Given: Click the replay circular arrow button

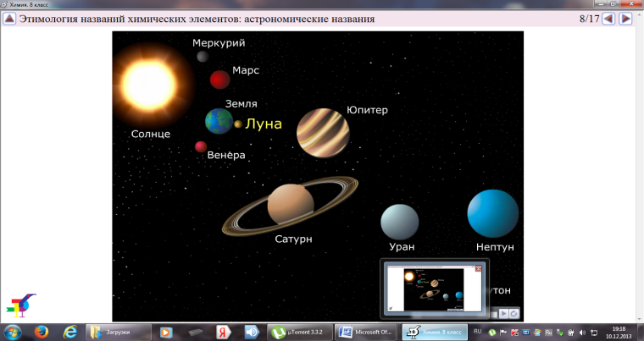Looking at the screenshot, I should 514,314.
